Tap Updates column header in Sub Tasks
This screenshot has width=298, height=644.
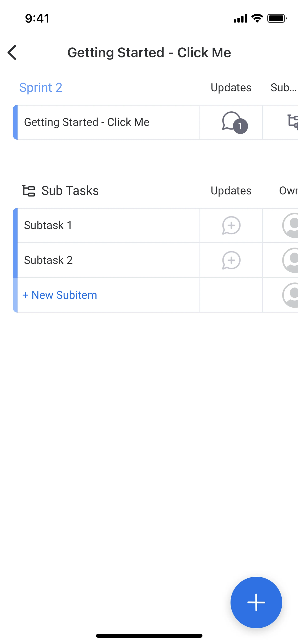click(x=231, y=191)
